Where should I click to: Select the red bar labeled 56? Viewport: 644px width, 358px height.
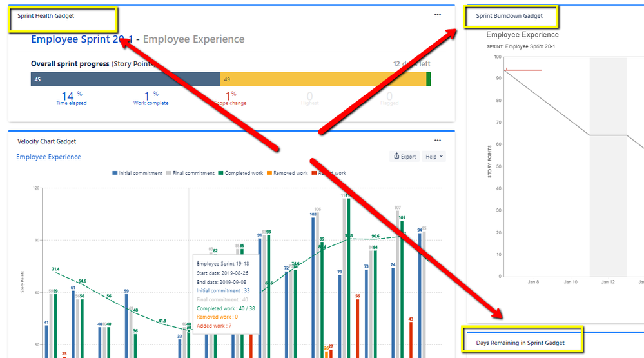coord(358,328)
